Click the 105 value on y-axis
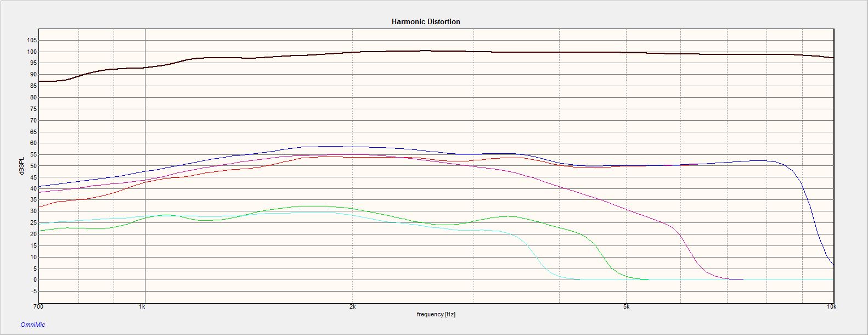Viewport: 868px width, 335px height. (x=32, y=40)
